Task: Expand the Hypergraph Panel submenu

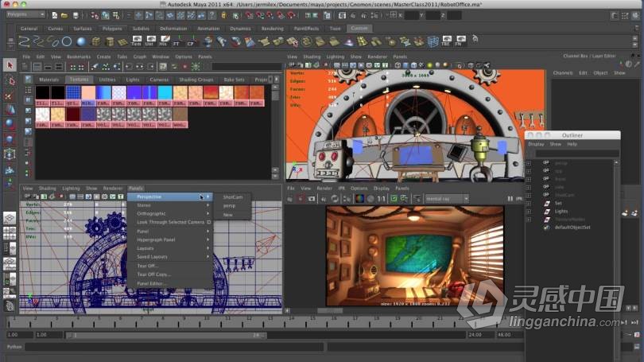Action: [170, 239]
